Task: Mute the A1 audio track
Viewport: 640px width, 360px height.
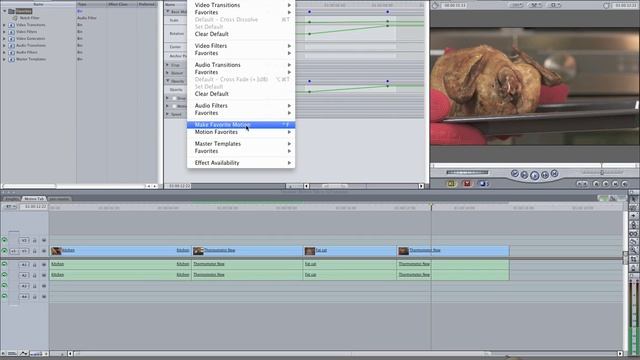Action: click(x=4, y=264)
